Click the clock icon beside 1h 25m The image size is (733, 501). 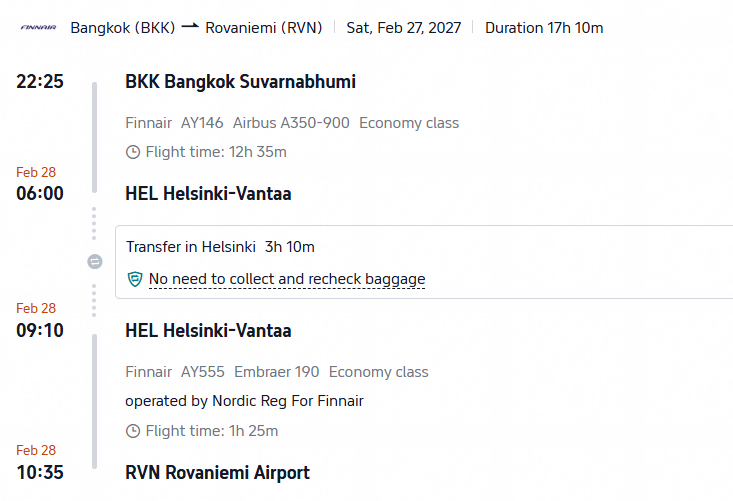(x=133, y=431)
